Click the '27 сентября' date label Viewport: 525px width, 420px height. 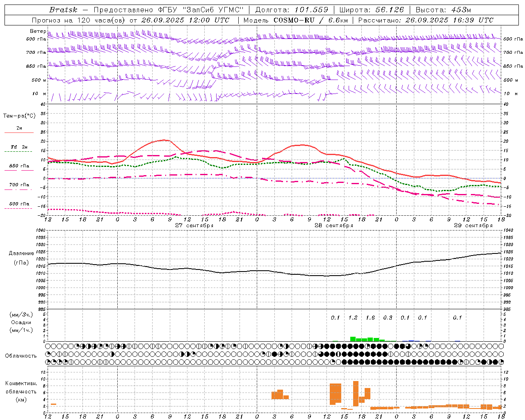[x=194, y=226]
